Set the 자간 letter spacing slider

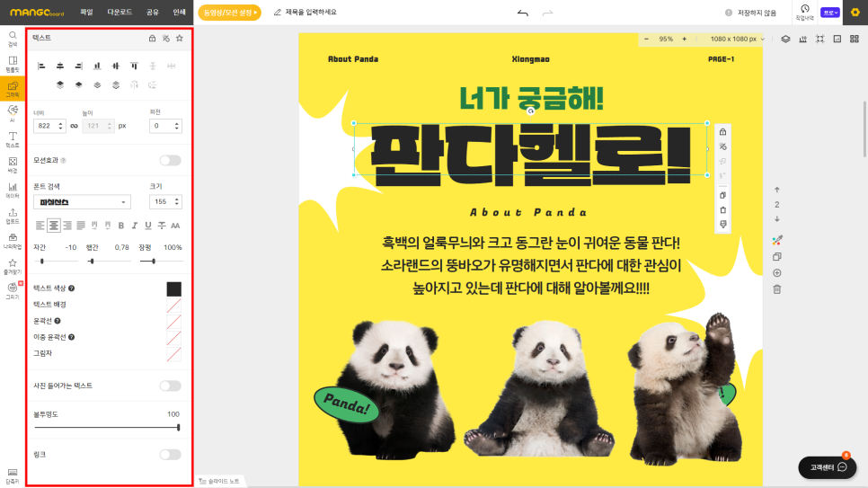(56, 261)
